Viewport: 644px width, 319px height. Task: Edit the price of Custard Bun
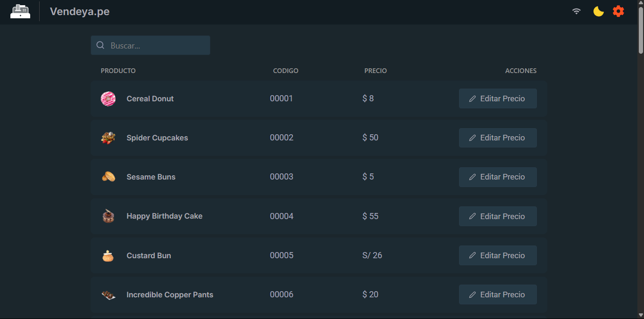(x=498, y=255)
